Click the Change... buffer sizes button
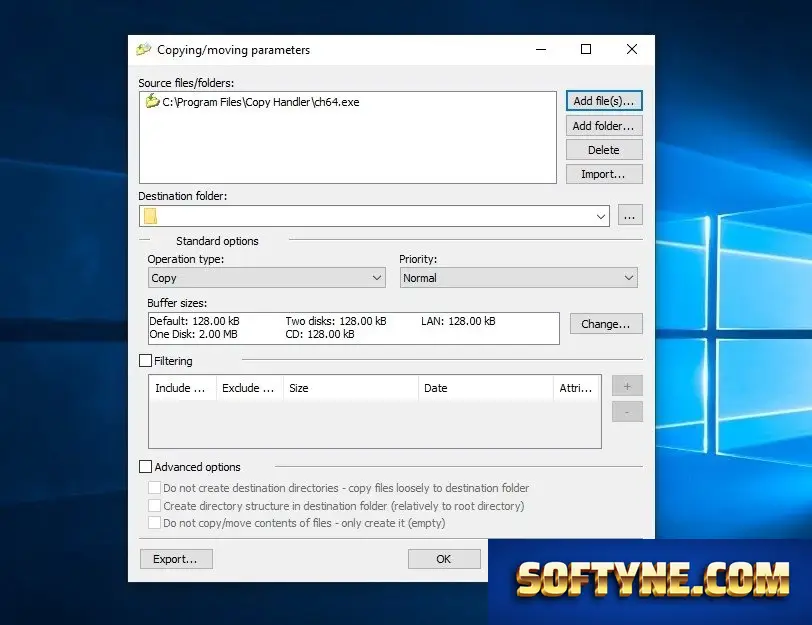This screenshot has width=812, height=625. tap(606, 324)
